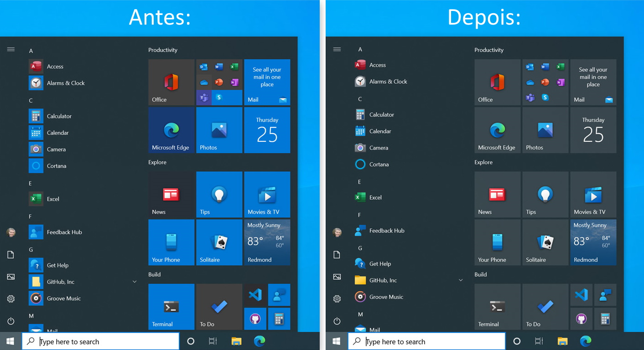Image resolution: width=644 pixels, height=350 pixels.
Task: Open the Solitaire tile in Depois menu
Action: pyautogui.click(x=545, y=242)
